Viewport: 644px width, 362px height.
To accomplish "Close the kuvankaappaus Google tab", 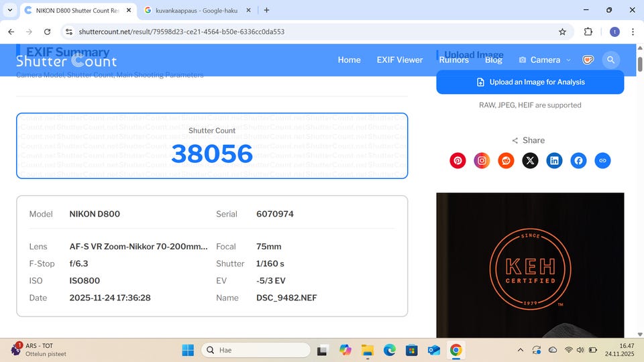I will 248,10.
